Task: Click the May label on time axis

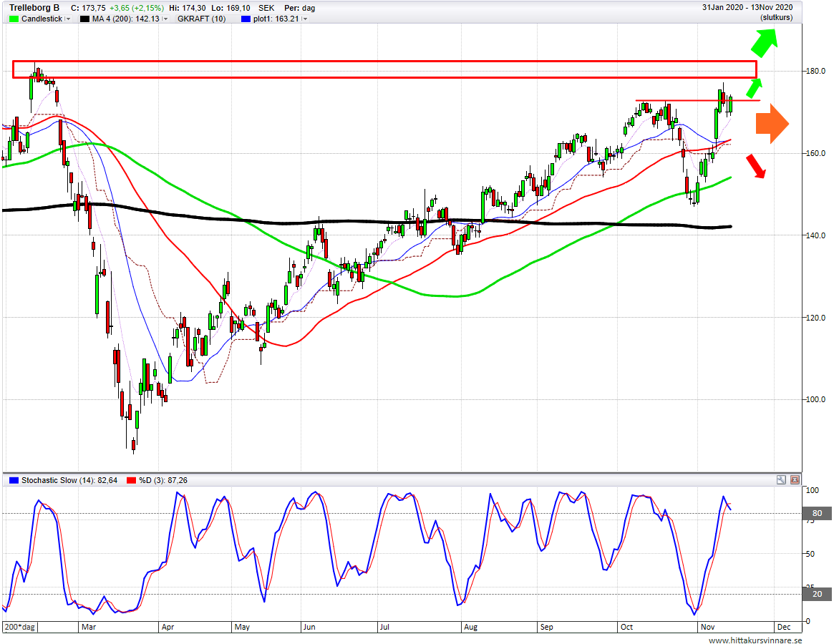Action: tap(242, 627)
